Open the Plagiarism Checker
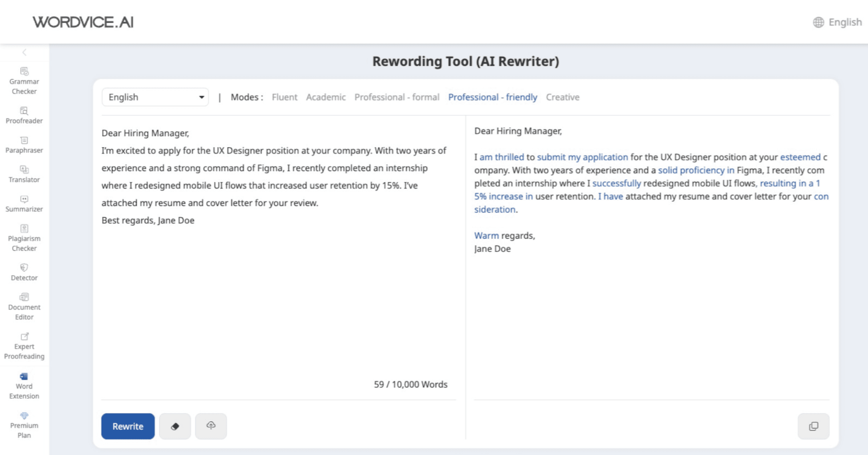 click(24, 238)
